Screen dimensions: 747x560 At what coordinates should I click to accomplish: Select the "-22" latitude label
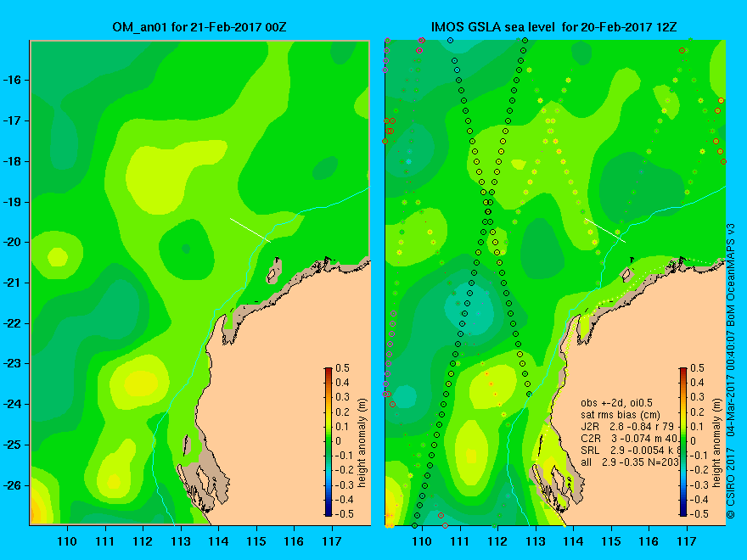[11, 323]
